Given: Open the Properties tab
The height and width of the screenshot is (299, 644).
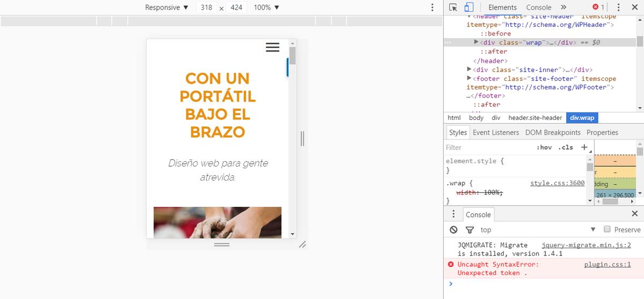Looking at the screenshot, I should [x=602, y=132].
